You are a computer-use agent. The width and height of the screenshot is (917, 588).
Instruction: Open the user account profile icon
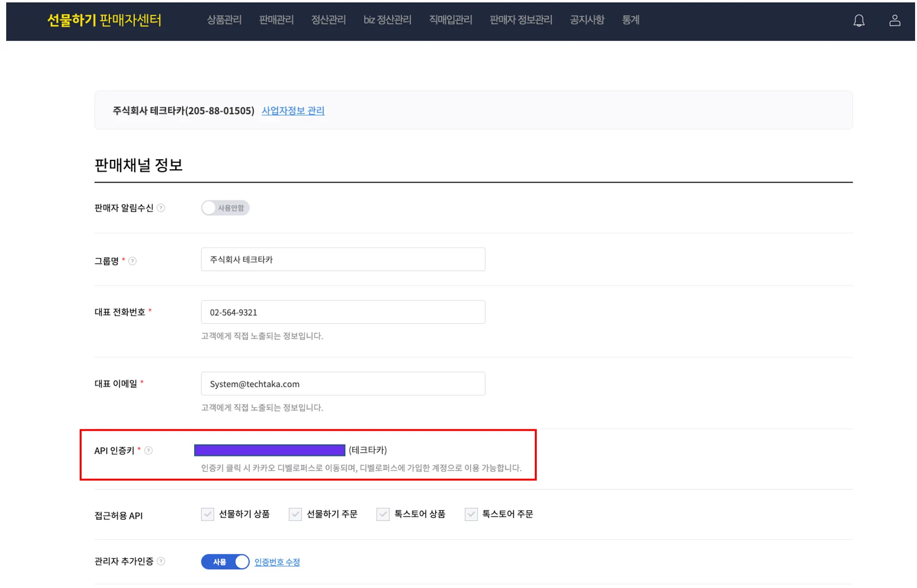(894, 21)
